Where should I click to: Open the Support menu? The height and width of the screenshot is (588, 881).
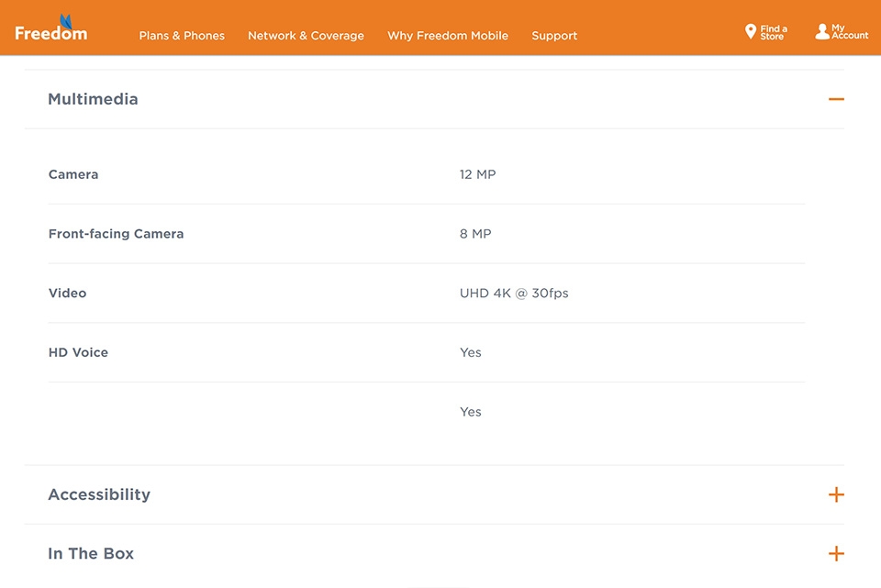point(554,36)
